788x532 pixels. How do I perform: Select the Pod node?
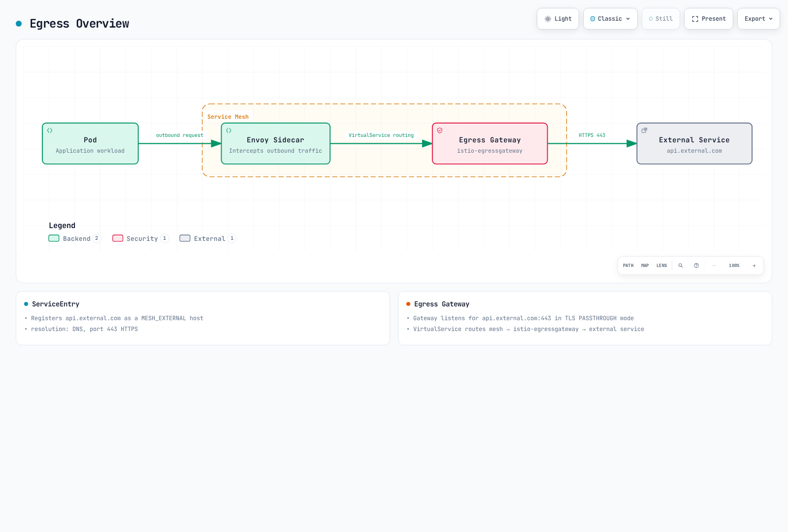90,143
